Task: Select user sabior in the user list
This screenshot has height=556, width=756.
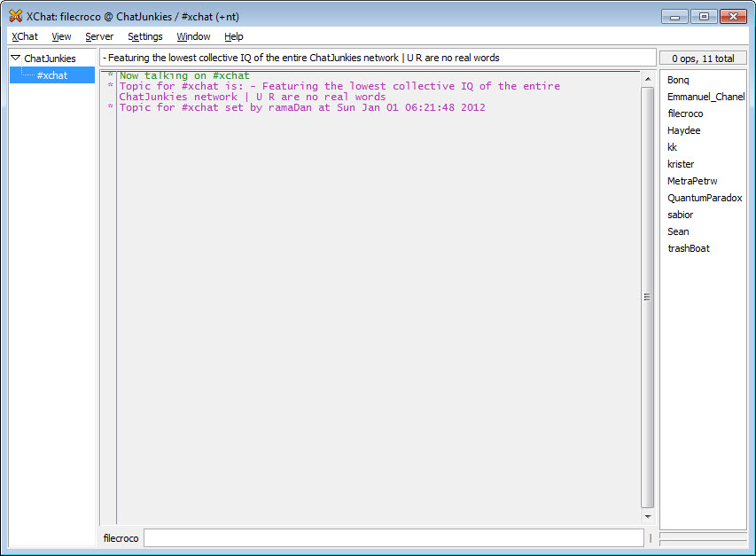Action: tap(681, 215)
